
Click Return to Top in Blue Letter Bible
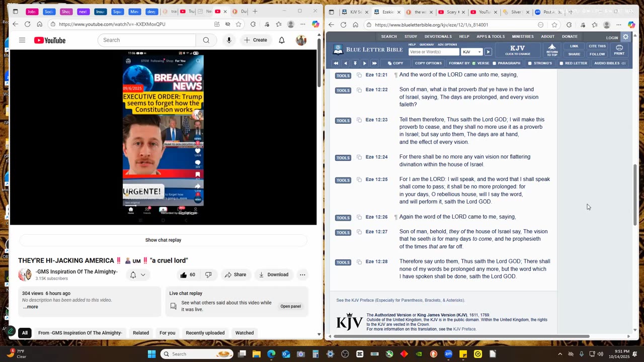[x=552, y=50]
